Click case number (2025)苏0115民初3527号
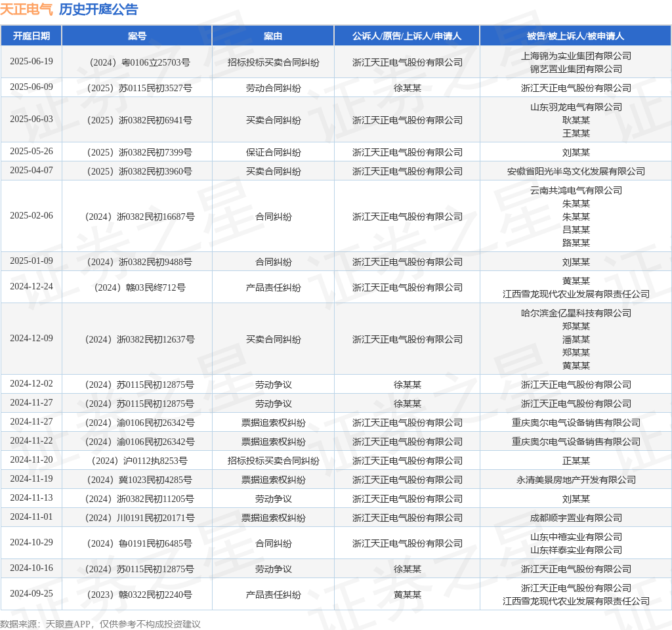 coord(137,88)
